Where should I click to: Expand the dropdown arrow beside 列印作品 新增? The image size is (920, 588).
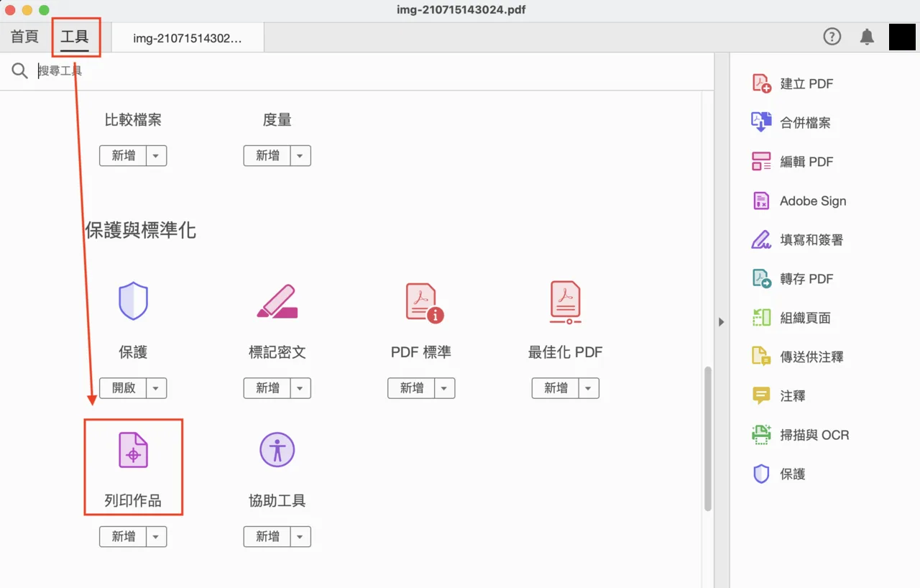(157, 537)
